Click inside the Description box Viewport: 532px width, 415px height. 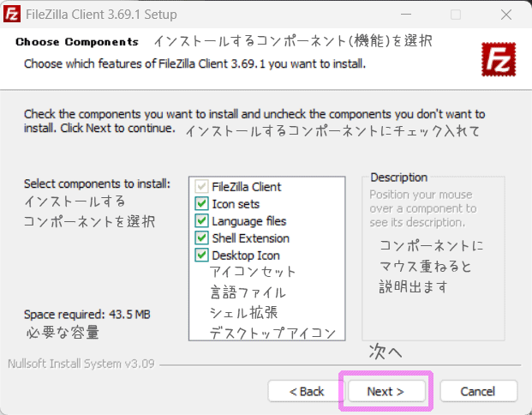(433, 259)
